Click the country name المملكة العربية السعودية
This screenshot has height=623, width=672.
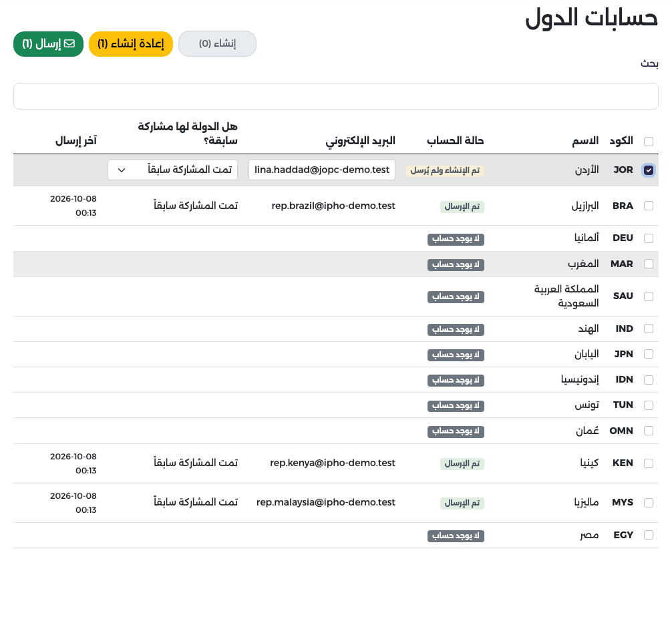(566, 296)
